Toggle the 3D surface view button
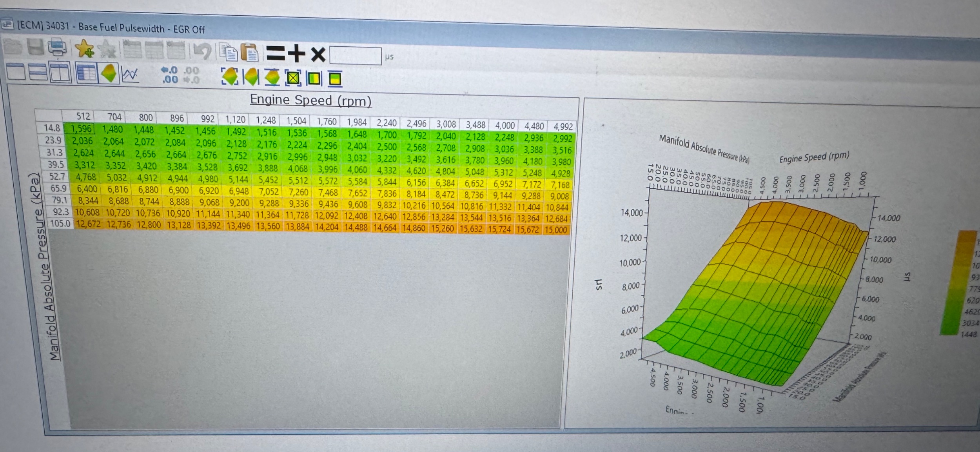The height and width of the screenshot is (452, 980). coord(109,73)
